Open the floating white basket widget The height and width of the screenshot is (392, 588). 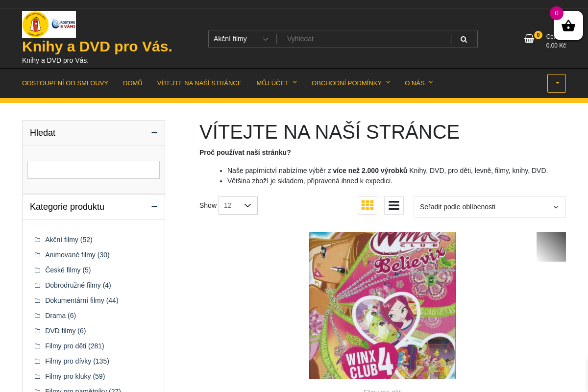coord(568,25)
